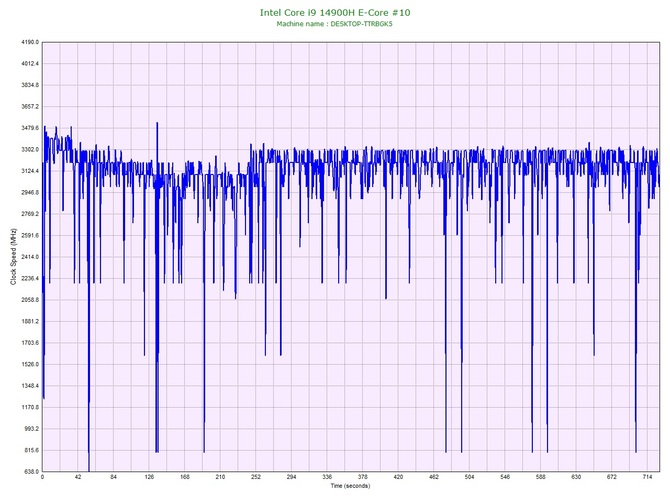The width and height of the screenshot is (670, 503).
Task: Select the 42 seconds tick label
Action: [x=78, y=477]
